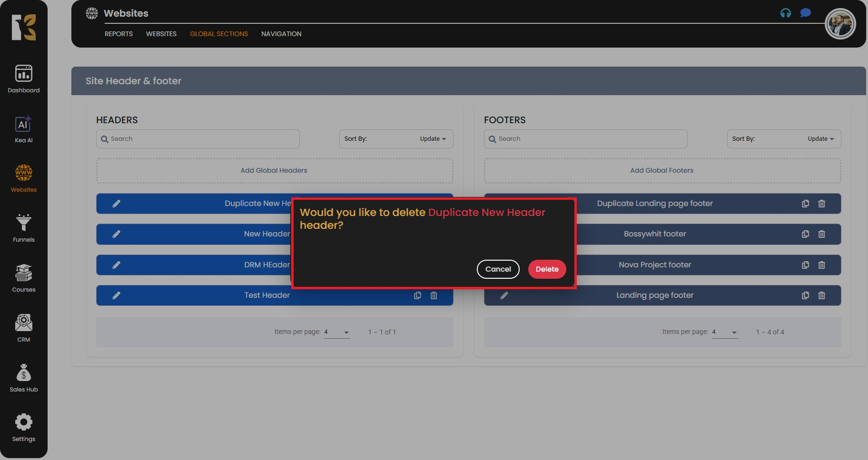Open Footers items per page dropdown
The width and height of the screenshot is (868, 460).
[725, 333]
